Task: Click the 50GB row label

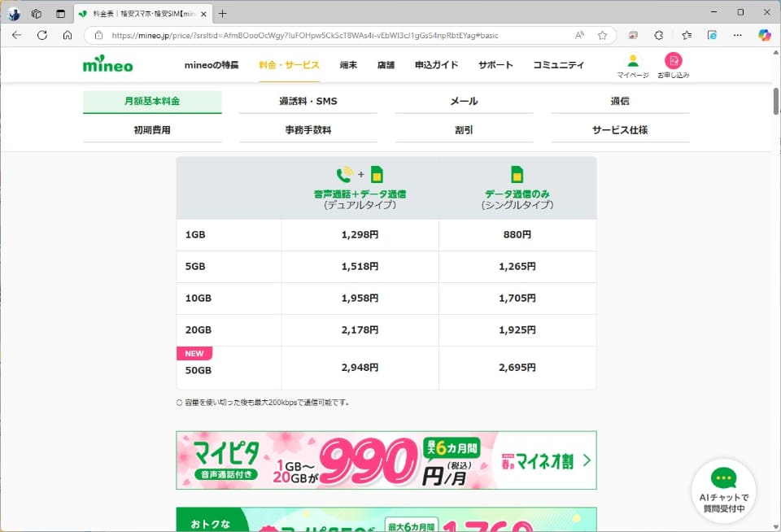Action: [199, 370]
